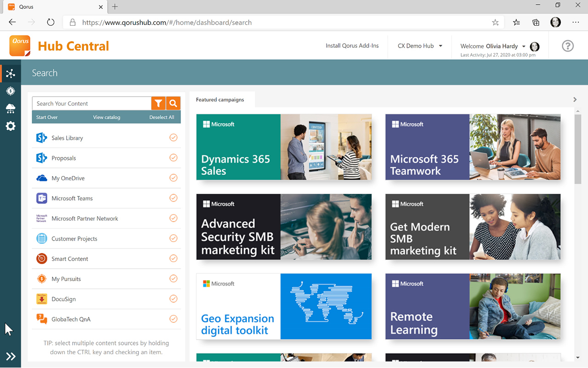Click the DocuSign download icon
Screen dimensions: 588x368
(42, 299)
